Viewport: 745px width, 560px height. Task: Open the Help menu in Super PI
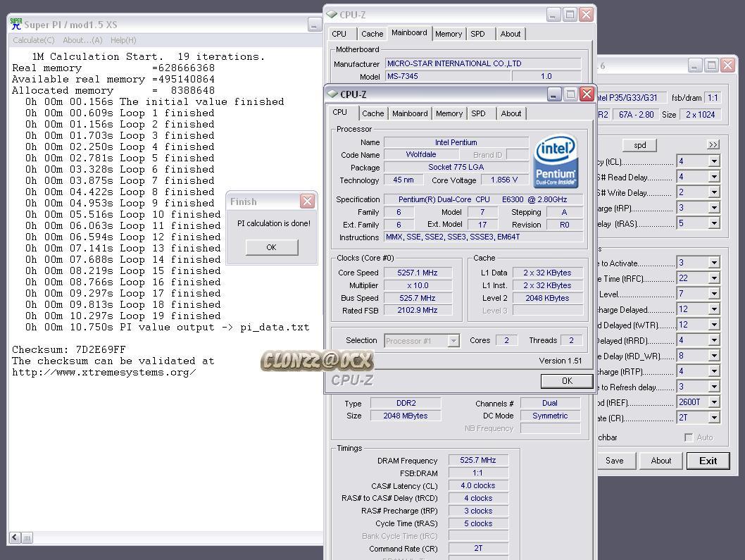(123, 40)
